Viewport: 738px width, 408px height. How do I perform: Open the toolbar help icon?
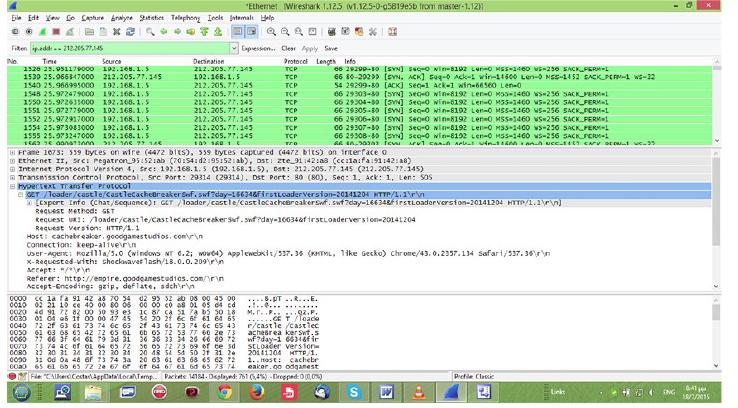tap(392, 32)
